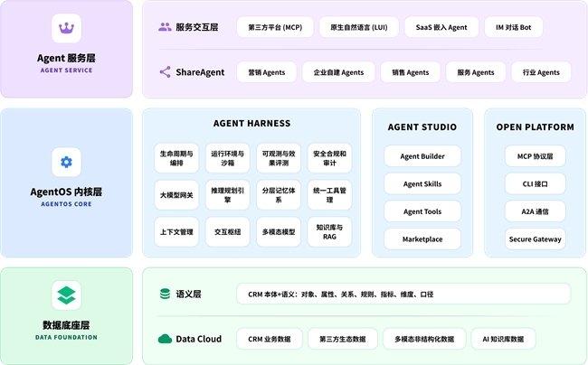
Task: Select the 安全合规和审计 card
Action: (329, 158)
